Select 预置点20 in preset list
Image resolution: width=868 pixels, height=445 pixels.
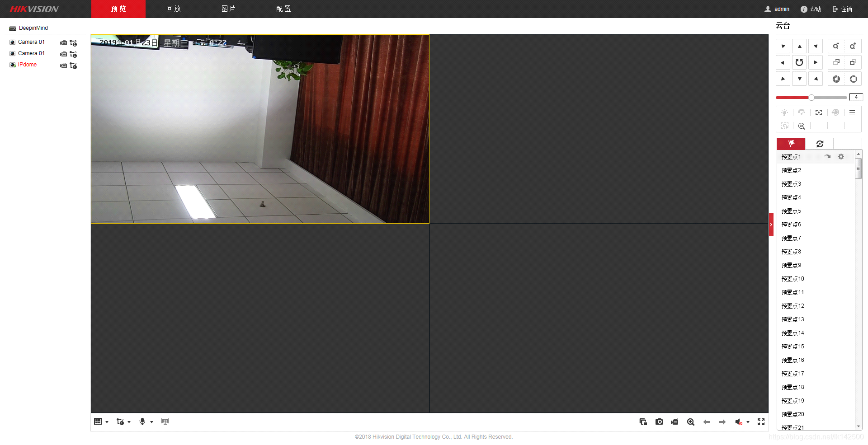point(793,414)
